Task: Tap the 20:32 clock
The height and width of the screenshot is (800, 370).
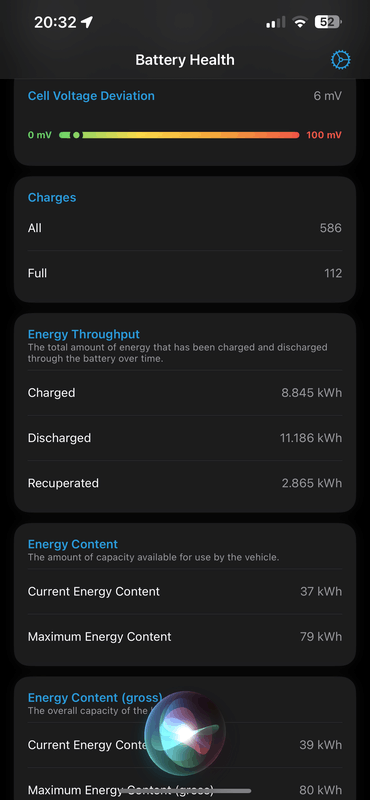Action: point(55,22)
